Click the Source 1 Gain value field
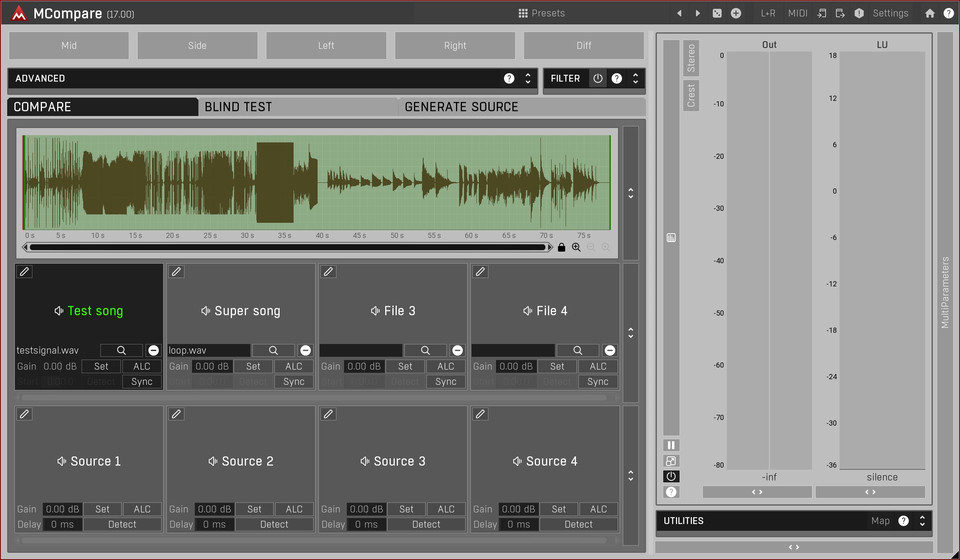This screenshot has height=560, width=960. click(x=62, y=509)
